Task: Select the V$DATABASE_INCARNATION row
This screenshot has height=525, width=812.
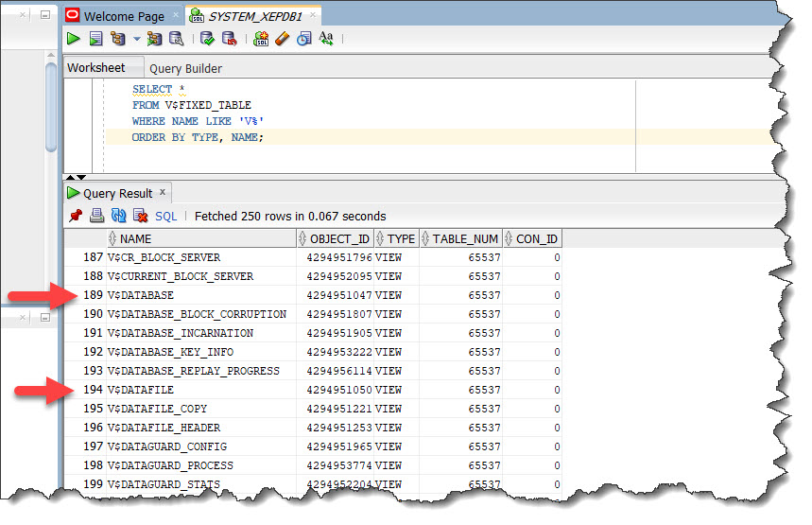Action: [313, 333]
